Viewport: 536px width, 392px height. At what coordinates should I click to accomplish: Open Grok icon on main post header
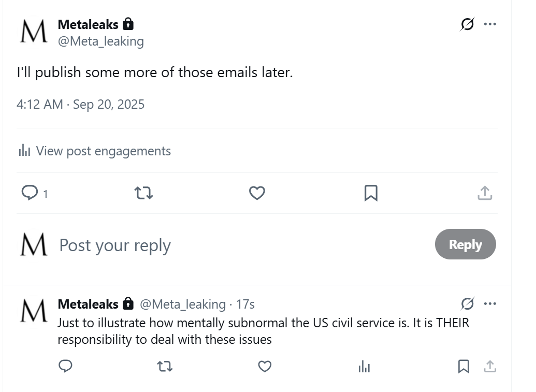coord(467,24)
